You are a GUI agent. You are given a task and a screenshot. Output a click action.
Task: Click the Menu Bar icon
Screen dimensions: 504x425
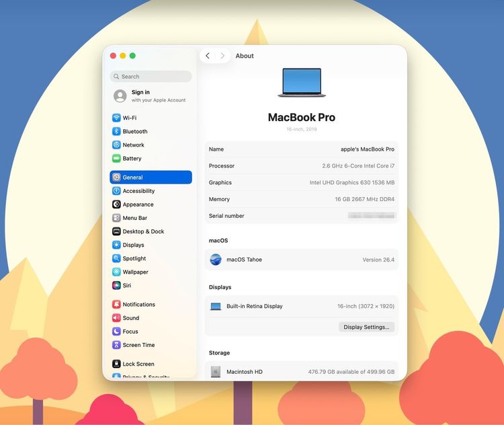116,218
